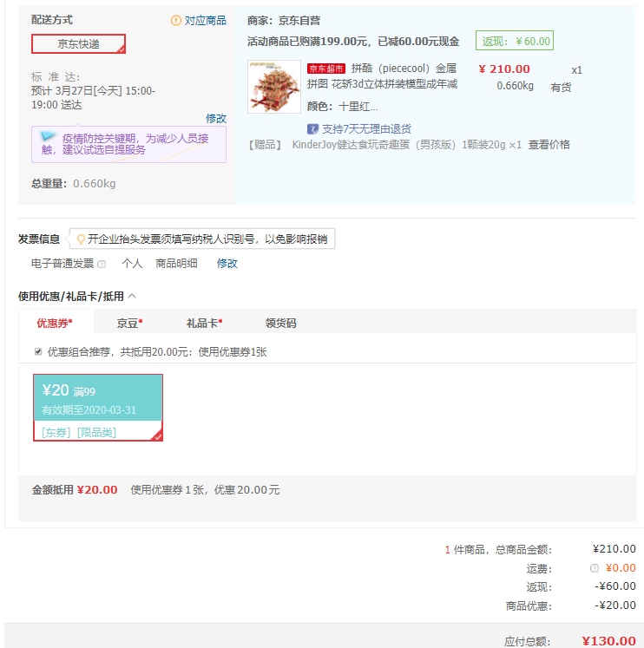
Task: Collapse the 使用优惠/礼品卡/抵用 section
Action: [132, 296]
